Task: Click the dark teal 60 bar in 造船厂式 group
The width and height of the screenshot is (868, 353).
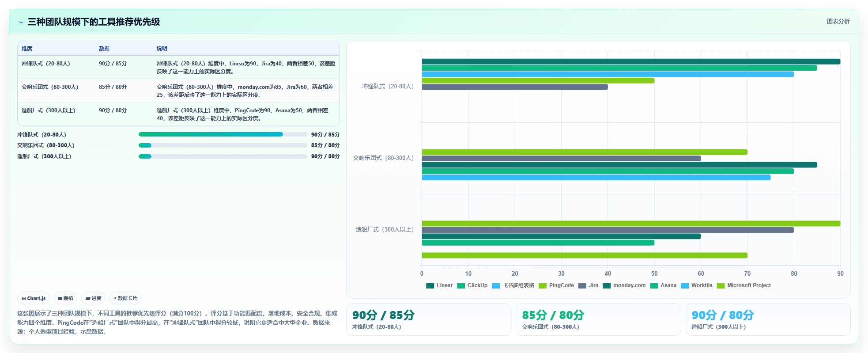Action: pos(561,236)
